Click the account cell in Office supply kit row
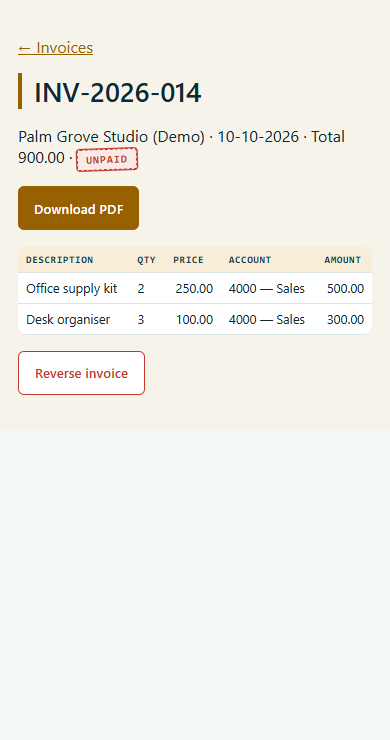 267,288
